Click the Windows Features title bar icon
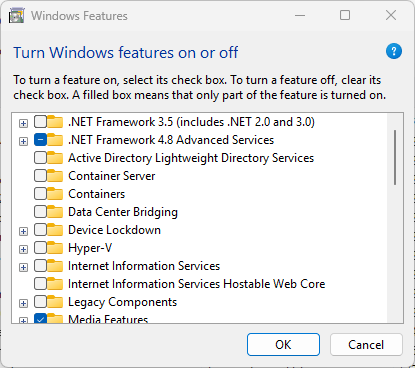415x368 pixels. click(x=17, y=16)
